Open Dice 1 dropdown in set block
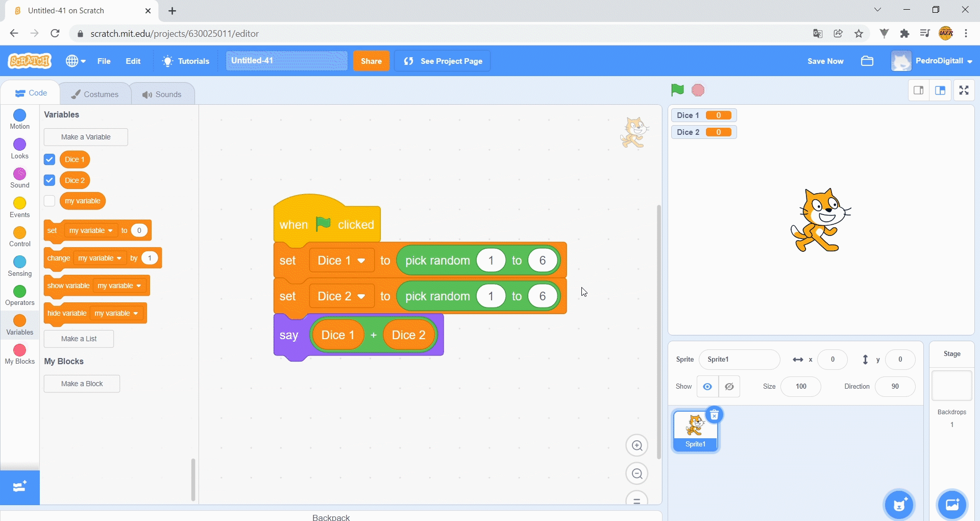The image size is (980, 521). 342,260
